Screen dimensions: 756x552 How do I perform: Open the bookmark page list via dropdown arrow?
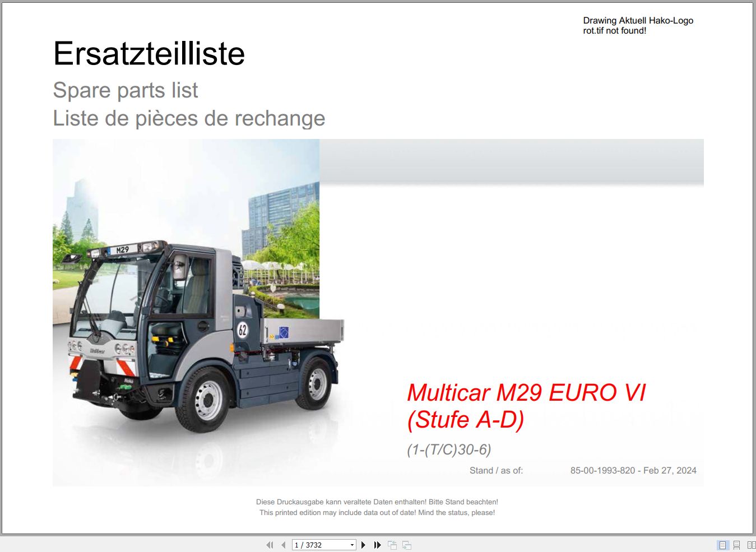point(352,544)
